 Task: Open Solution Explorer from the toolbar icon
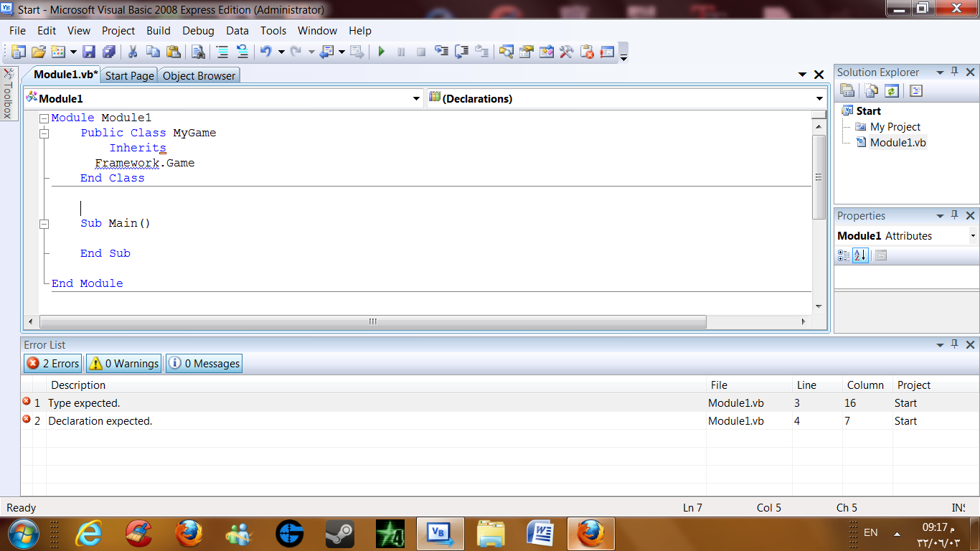(507, 52)
